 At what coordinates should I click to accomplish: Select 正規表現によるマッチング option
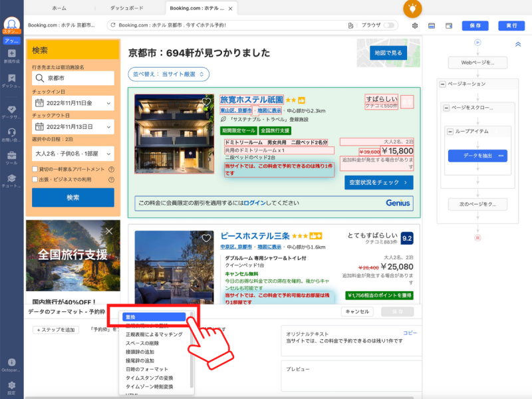pyautogui.click(x=154, y=334)
